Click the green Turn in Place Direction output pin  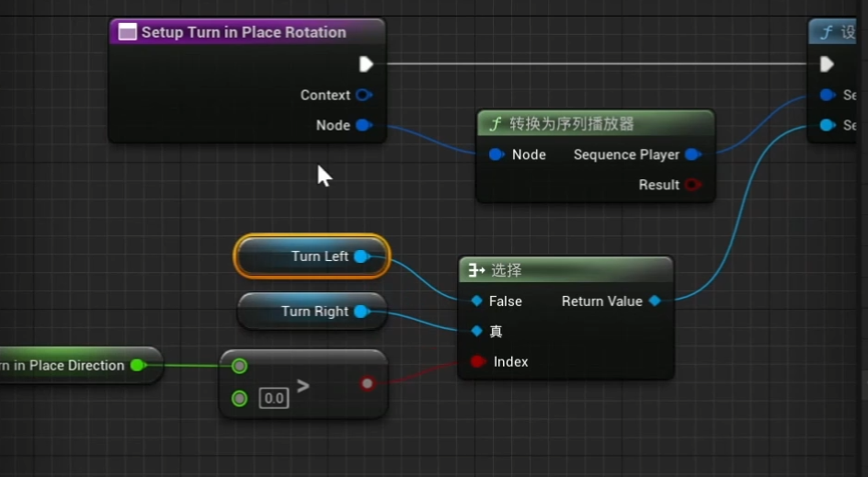click(x=137, y=365)
